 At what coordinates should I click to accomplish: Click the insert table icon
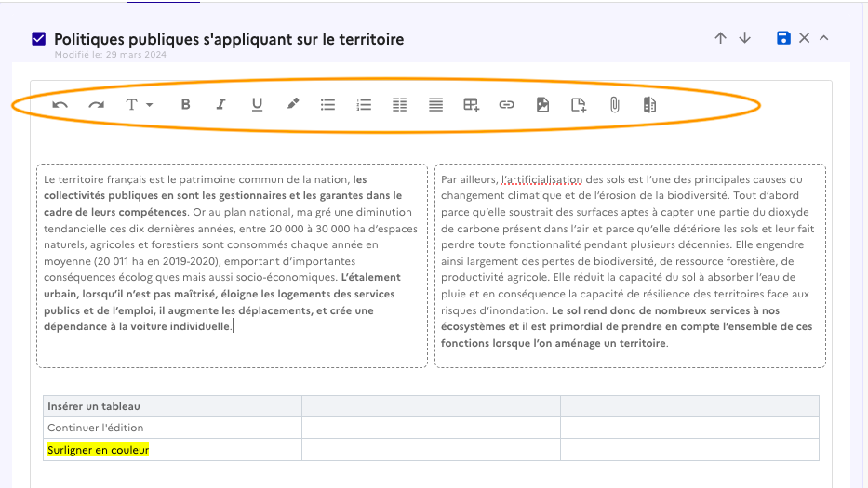471,105
